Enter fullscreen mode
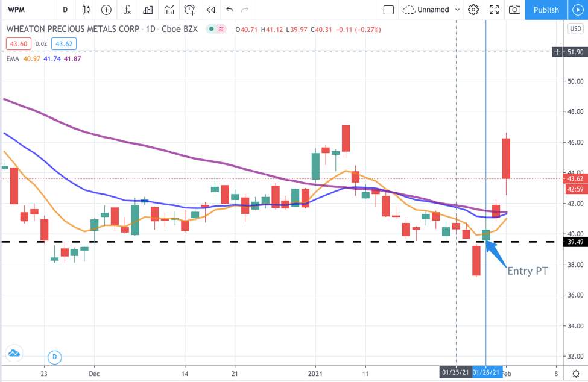Screen dimensions: 588x382 click(x=495, y=10)
